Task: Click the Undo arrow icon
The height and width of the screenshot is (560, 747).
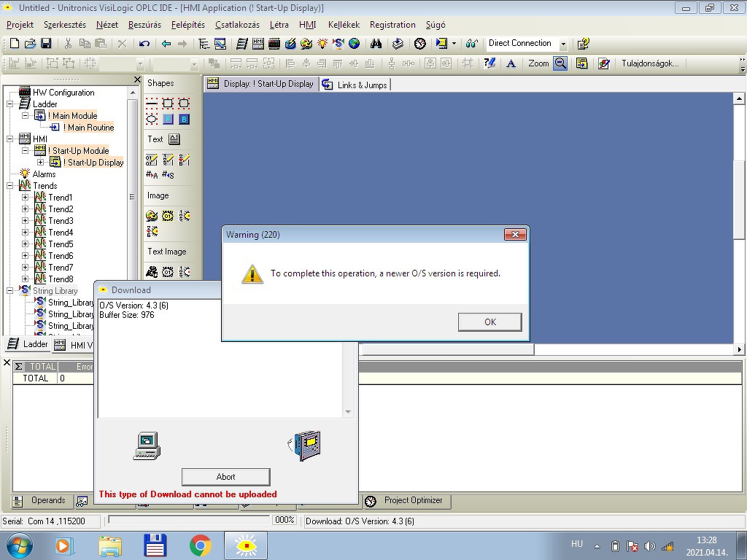Action: (144, 44)
